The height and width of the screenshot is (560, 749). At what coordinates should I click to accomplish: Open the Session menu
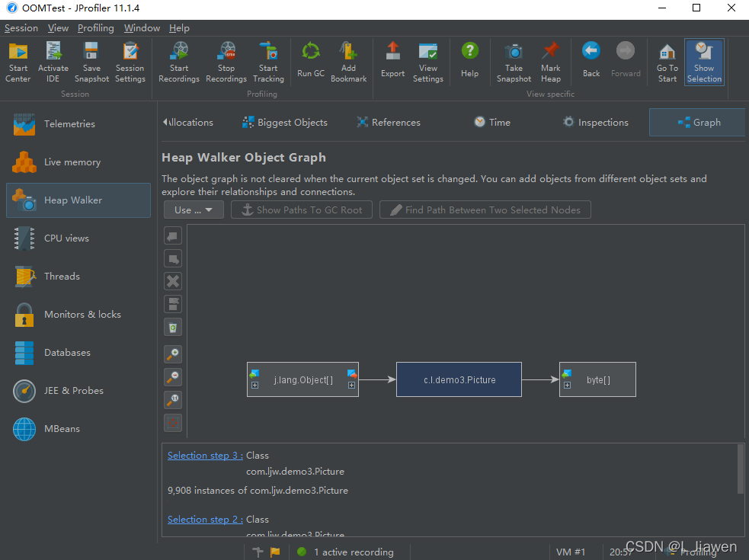click(x=21, y=28)
